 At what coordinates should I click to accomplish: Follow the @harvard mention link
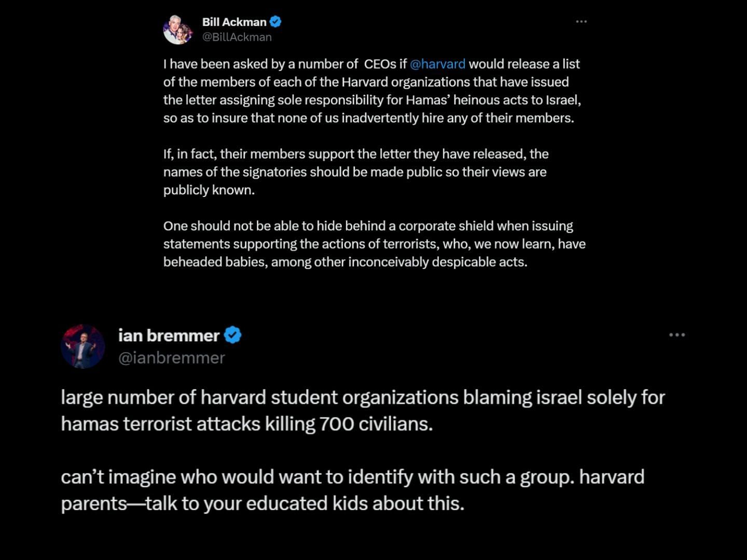point(437,64)
